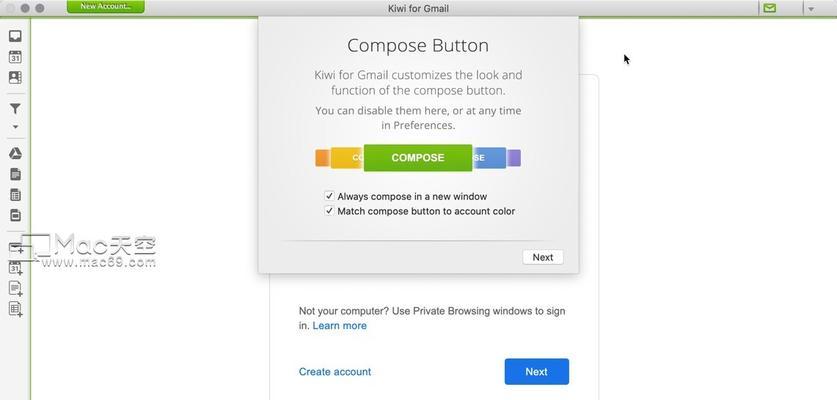This screenshot has height=400, width=837.
Task: Open the dropdown arrow in title bar
Action: click(x=811, y=9)
